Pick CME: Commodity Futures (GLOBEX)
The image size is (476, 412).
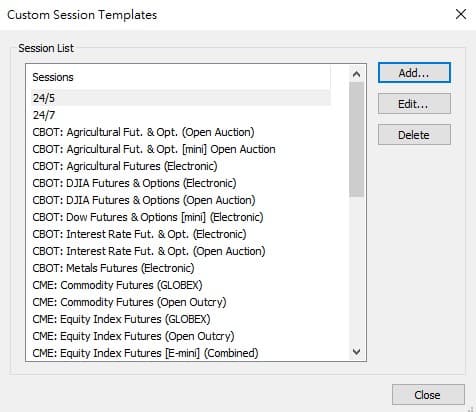[117, 285]
